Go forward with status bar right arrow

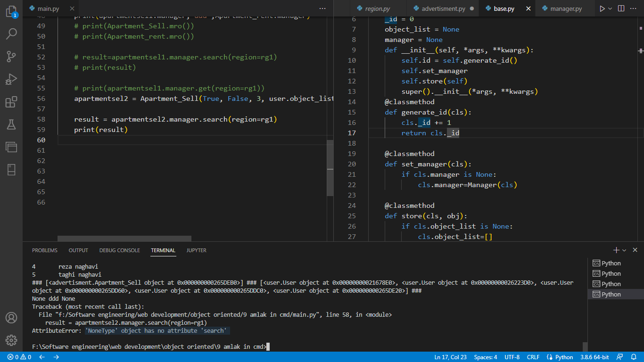coord(56,357)
